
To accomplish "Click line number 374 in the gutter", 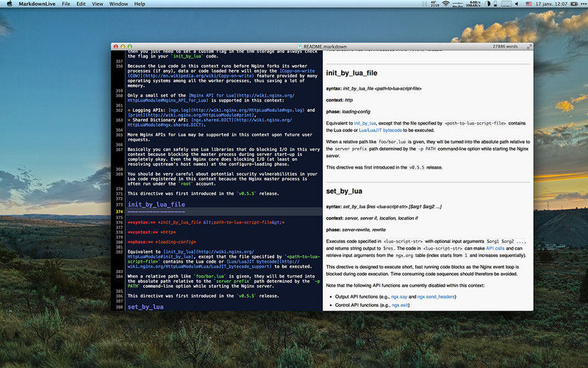I will pos(119,212).
